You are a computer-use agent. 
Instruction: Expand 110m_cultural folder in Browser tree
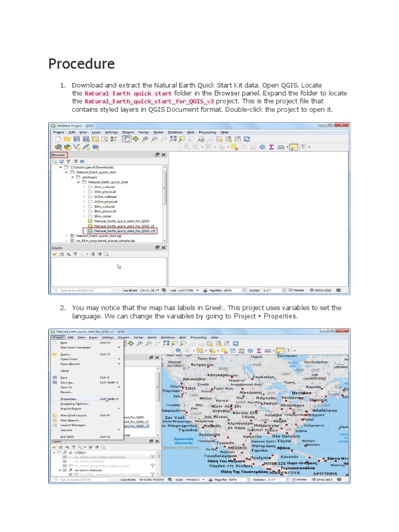[x=84, y=197]
